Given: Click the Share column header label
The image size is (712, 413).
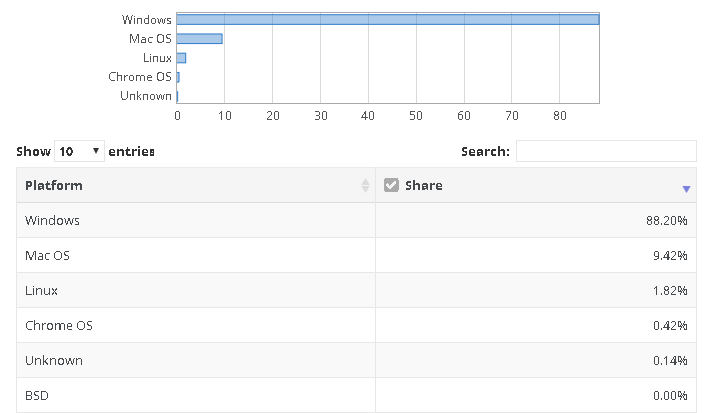Looking at the screenshot, I should [x=424, y=185].
